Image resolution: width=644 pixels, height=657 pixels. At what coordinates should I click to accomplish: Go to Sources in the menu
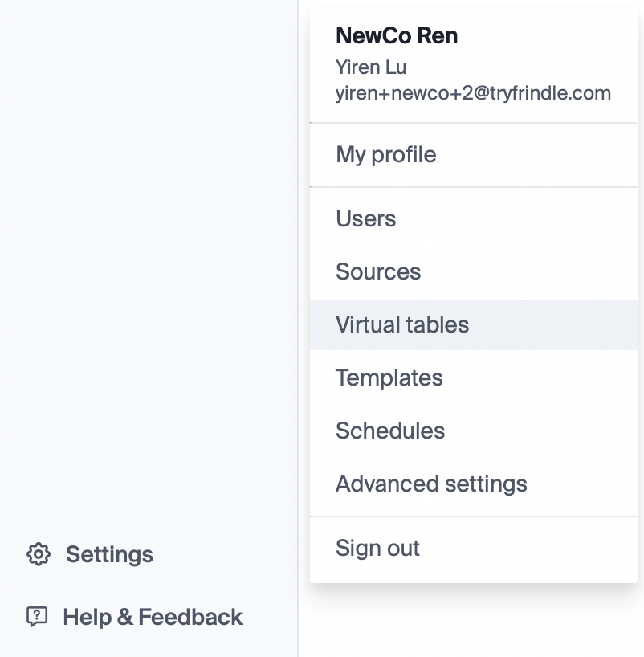tap(378, 271)
